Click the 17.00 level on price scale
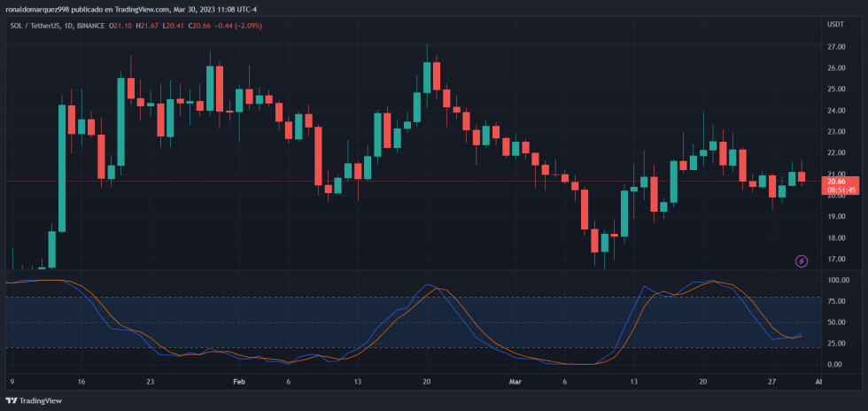The width and height of the screenshot is (868, 411). [x=836, y=260]
